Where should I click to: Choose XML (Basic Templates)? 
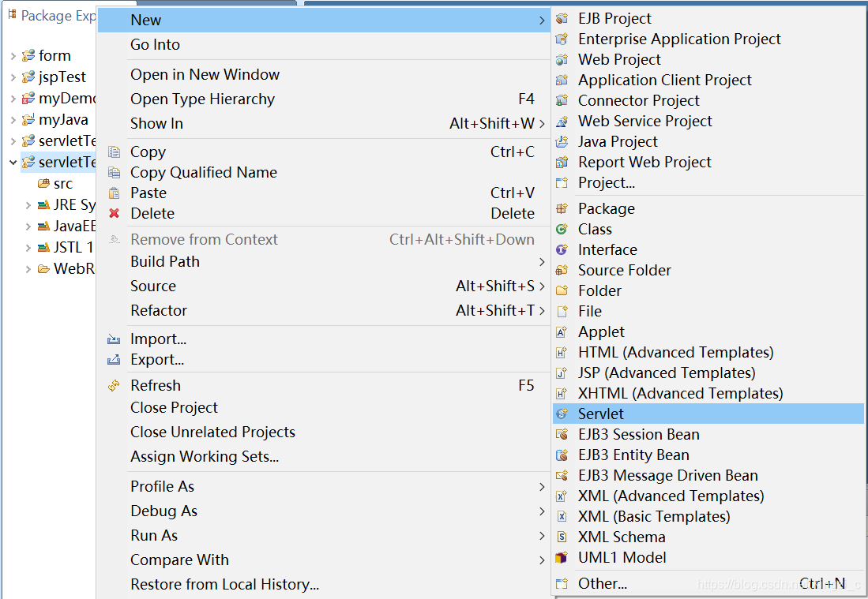[x=708, y=516]
